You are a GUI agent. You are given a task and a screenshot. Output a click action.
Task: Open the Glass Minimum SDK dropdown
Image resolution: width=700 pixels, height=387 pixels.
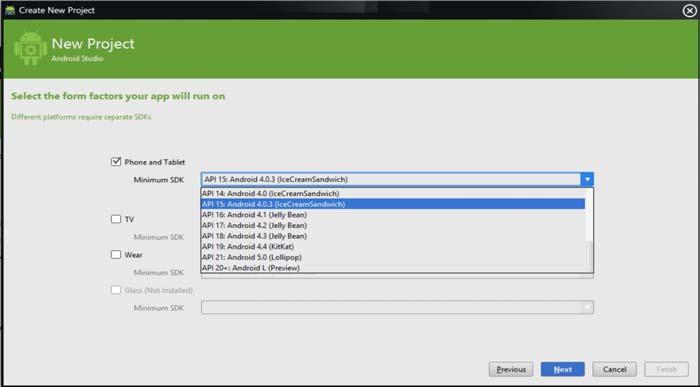(x=588, y=307)
